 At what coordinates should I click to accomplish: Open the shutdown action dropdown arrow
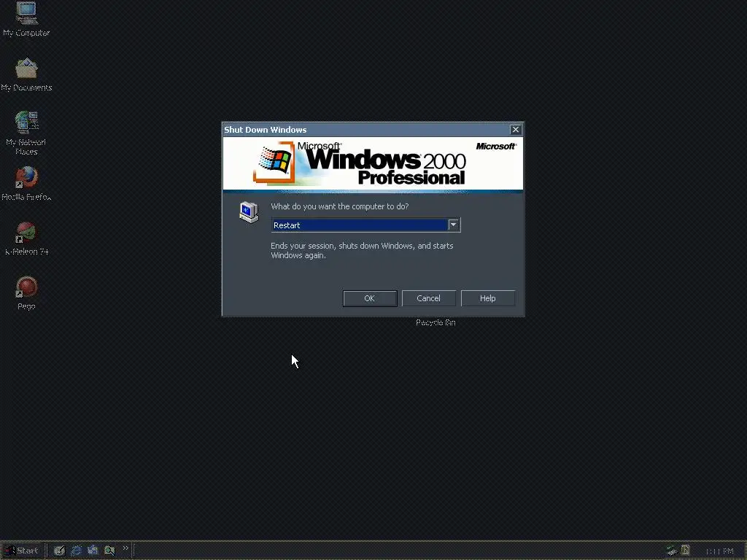[454, 225]
